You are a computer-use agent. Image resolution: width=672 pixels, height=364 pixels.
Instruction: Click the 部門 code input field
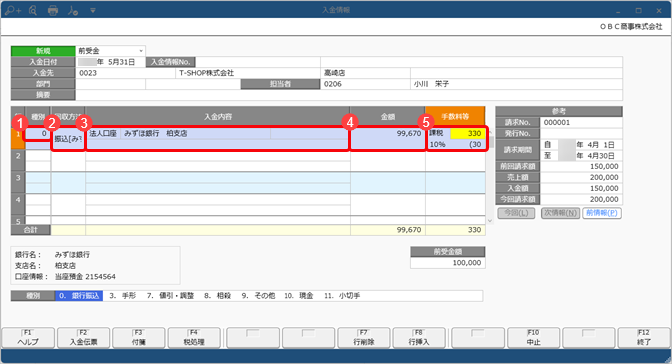(111, 84)
